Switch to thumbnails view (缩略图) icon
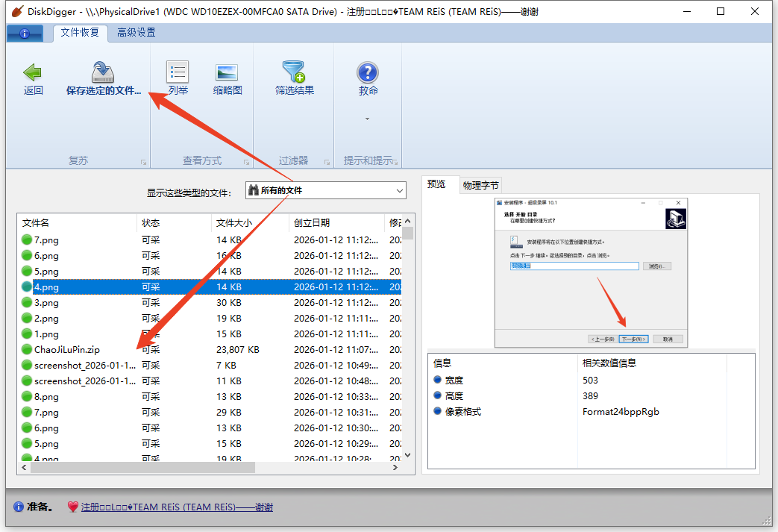The image size is (778, 532). [x=227, y=72]
